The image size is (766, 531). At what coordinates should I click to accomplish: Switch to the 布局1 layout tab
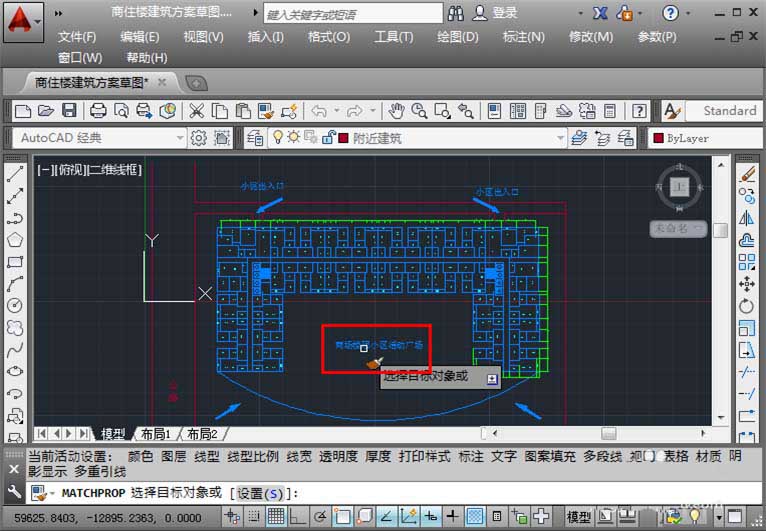[x=155, y=434]
